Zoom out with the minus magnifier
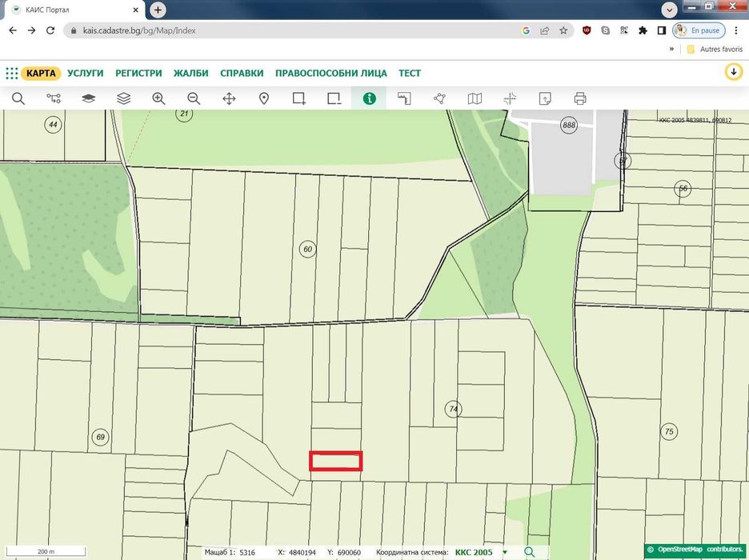The width and height of the screenshot is (749, 560). point(194,99)
